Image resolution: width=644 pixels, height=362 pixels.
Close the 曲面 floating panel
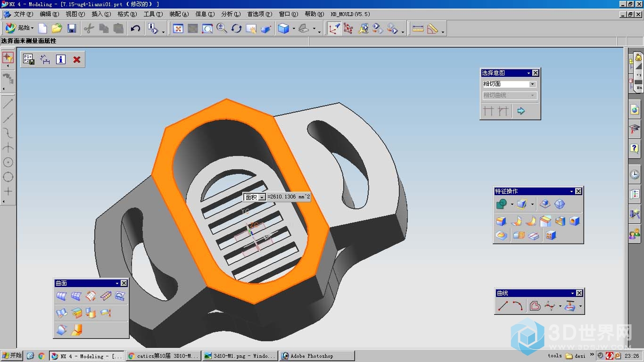124,283
